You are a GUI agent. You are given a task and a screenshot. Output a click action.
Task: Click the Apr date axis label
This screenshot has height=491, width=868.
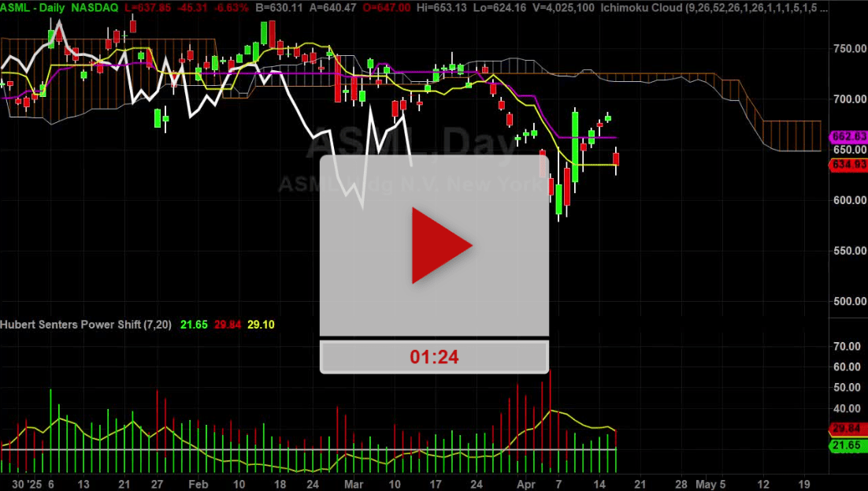(x=526, y=485)
